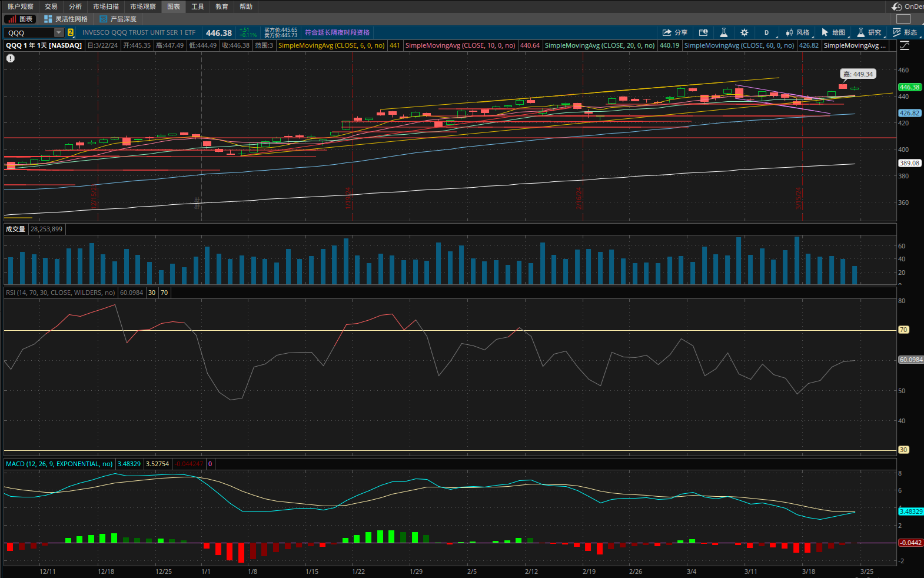This screenshot has width=924, height=578.
Task: Open the 风格 style dropdown
Action: click(798, 32)
